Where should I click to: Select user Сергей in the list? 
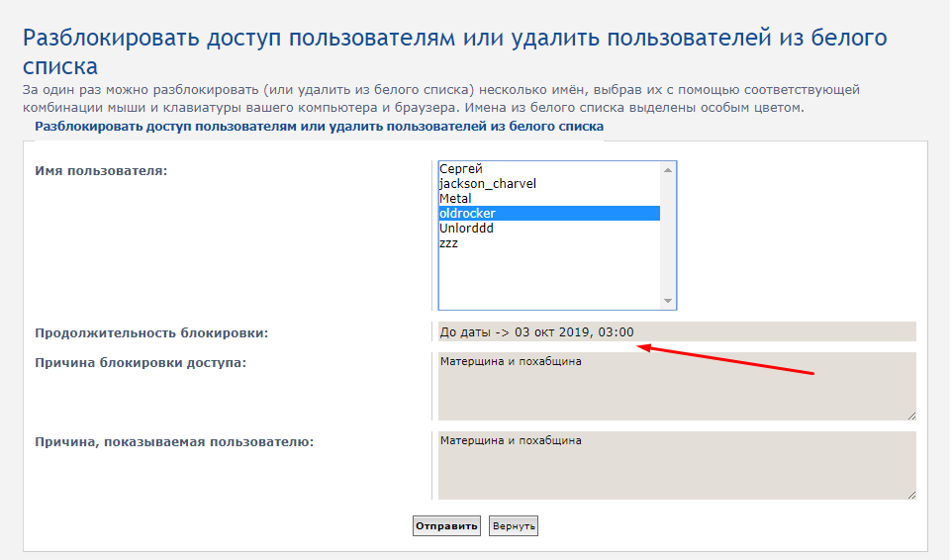pos(549,169)
